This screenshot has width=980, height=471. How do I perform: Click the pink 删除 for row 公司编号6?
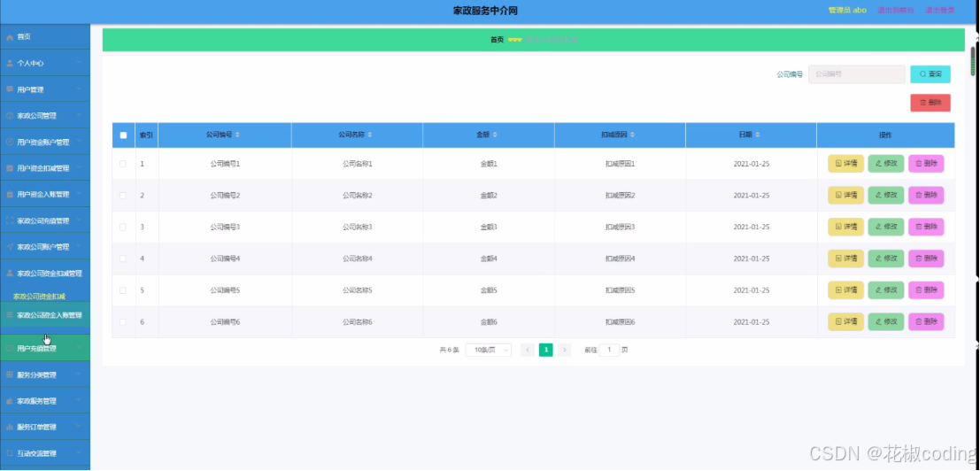click(926, 321)
